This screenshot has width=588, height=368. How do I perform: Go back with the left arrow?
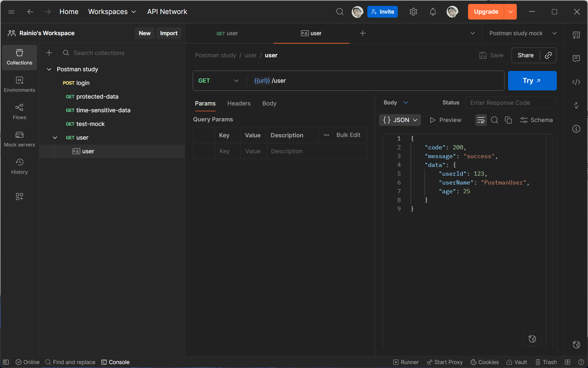30,12
